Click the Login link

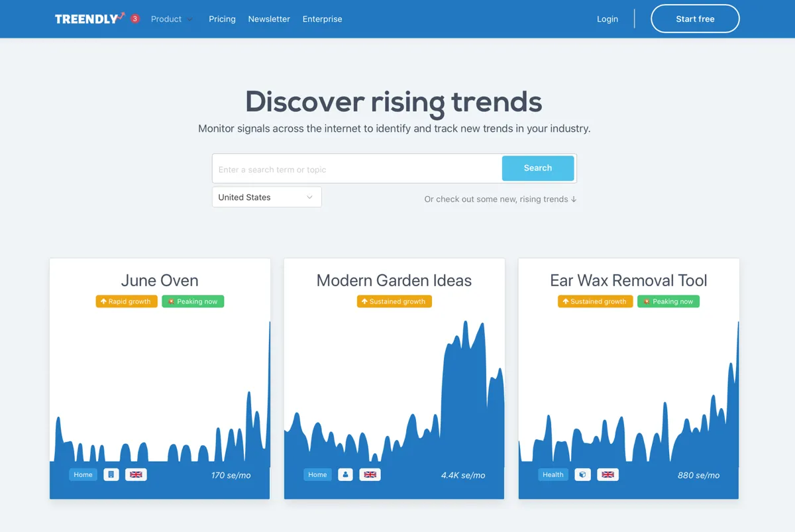607,19
